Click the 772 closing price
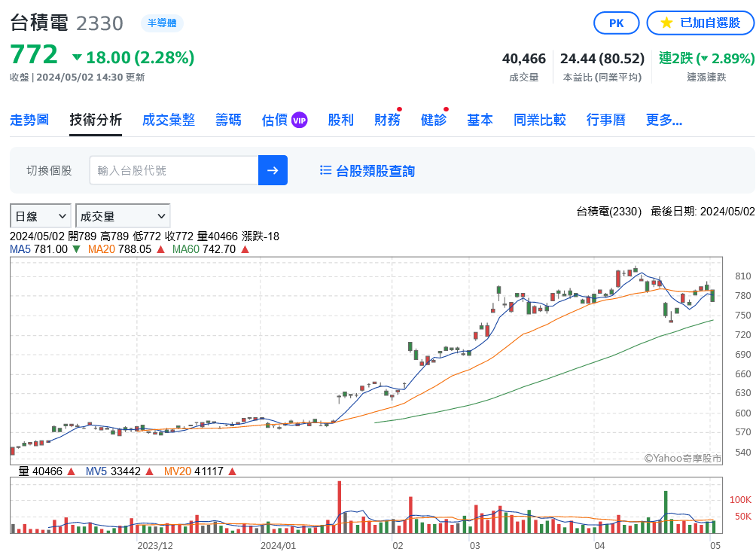The height and width of the screenshot is (558, 756). [x=34, y=54]
